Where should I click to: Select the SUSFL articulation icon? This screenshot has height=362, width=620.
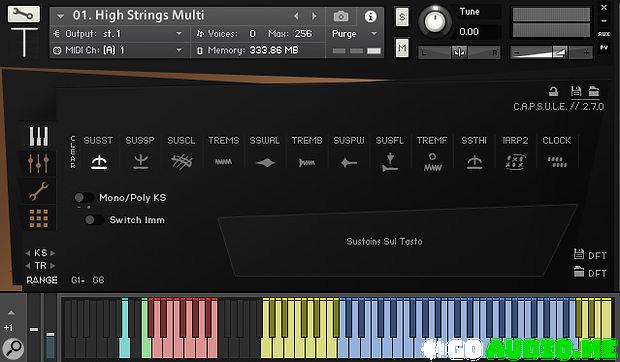[x=390, y=162]
